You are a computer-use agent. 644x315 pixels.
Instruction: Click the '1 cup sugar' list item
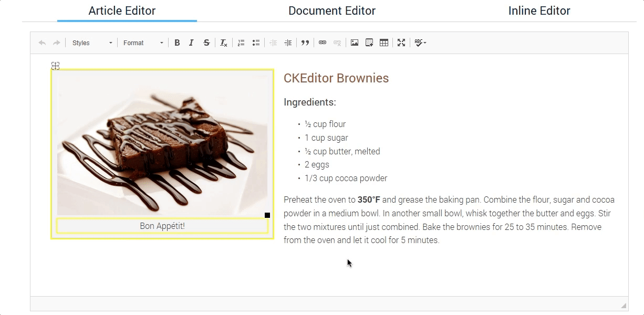[326, 138]
